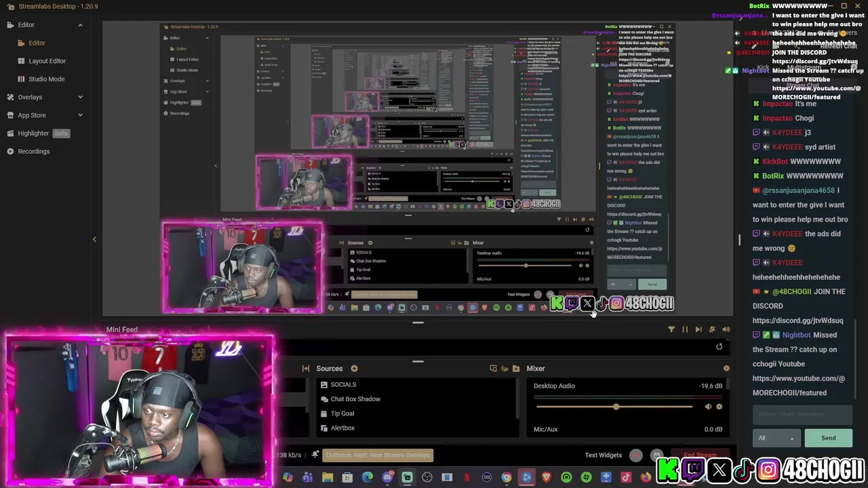
Task: Open Microsoft Edge from the taskbar
Action: (x=368, y=477)
